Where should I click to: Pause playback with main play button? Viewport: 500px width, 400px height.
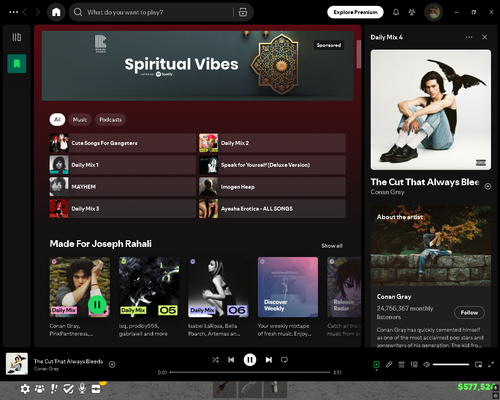point(250,360)
